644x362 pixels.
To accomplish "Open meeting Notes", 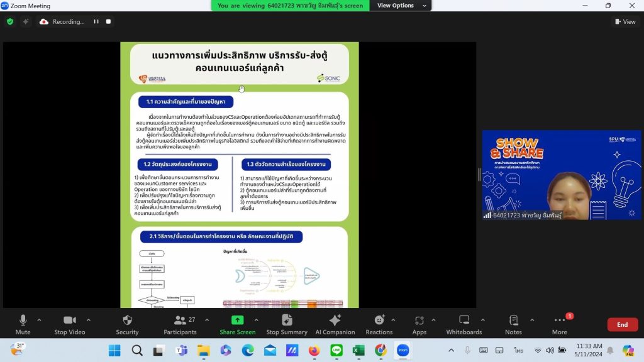I will point(513,325).
